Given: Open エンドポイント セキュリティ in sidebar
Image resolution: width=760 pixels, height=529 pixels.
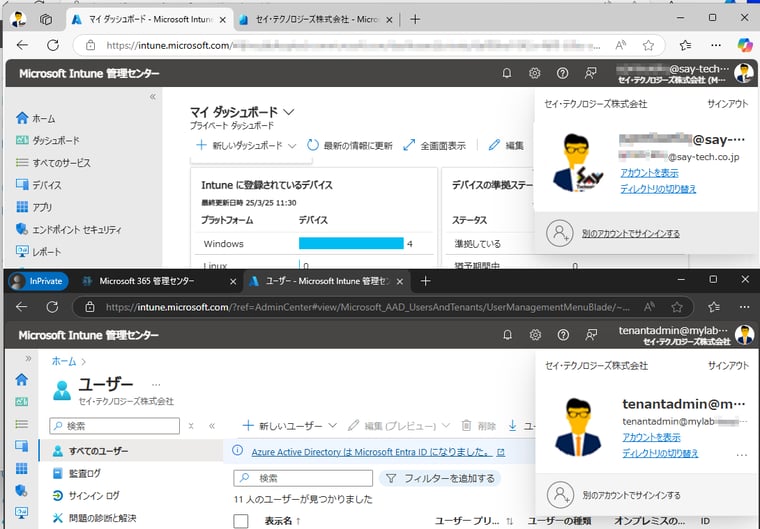Looking at the screenshot, I should coord(68,229).
